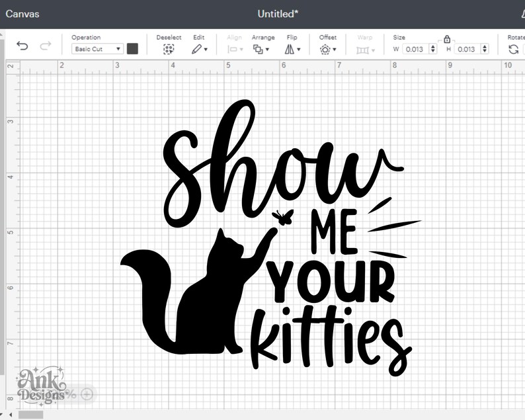
Task: Select the 'kitties' lettering
Action: point(331,339)
